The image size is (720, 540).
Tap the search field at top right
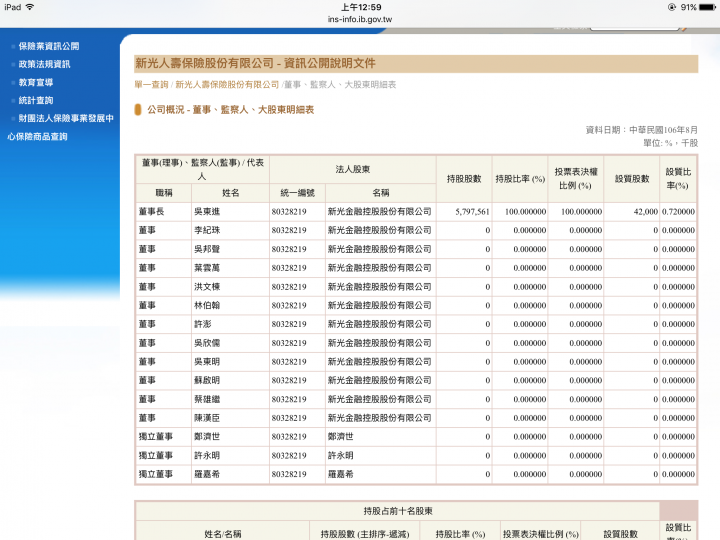coord(634,28)
